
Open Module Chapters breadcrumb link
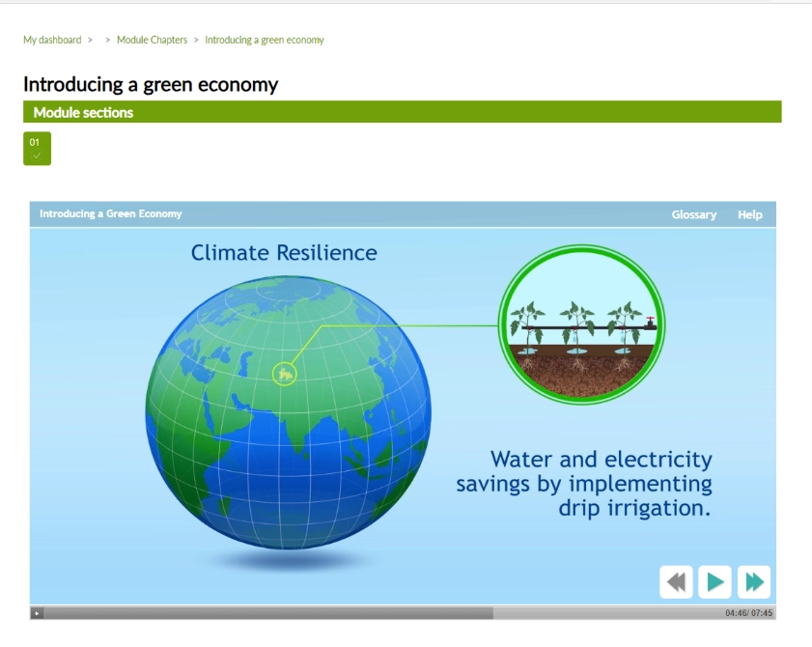152,40
